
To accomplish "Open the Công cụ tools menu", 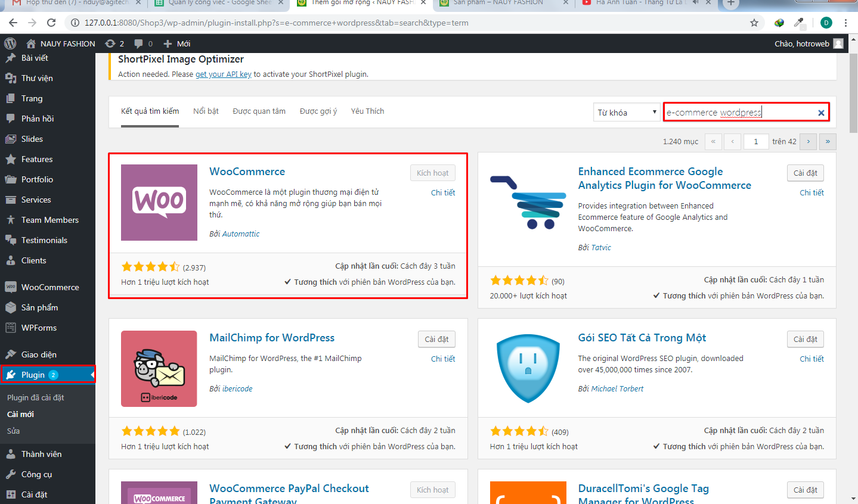I will [x=48, y=474].
